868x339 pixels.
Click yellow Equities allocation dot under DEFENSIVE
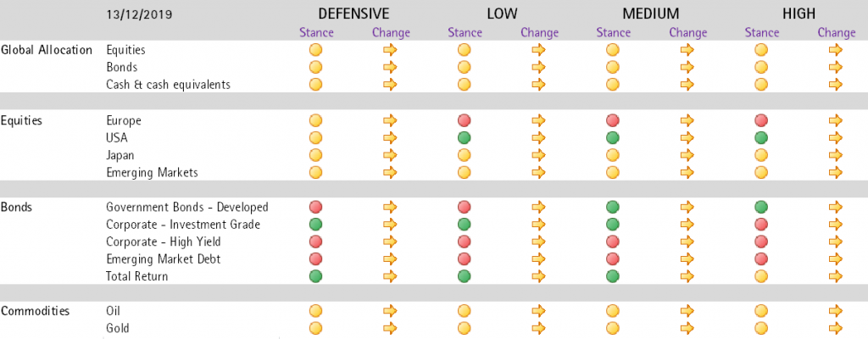coord(315,50)
